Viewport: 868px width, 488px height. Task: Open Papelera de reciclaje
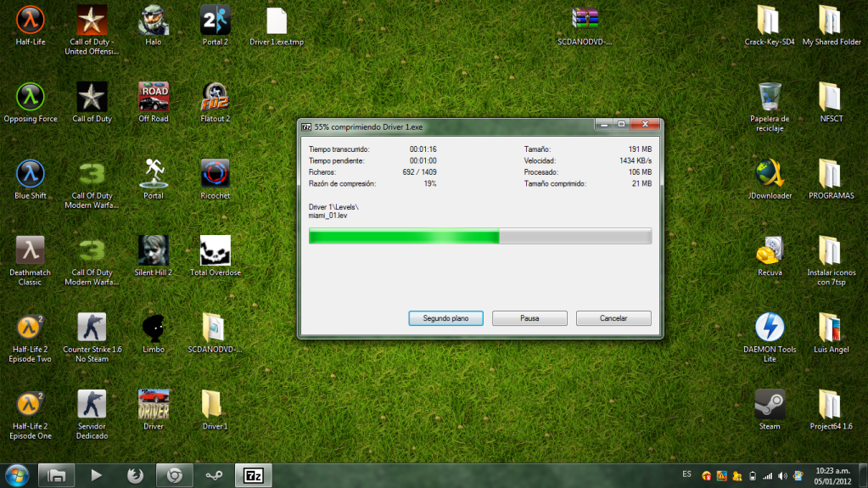click(x=770, y=107)
